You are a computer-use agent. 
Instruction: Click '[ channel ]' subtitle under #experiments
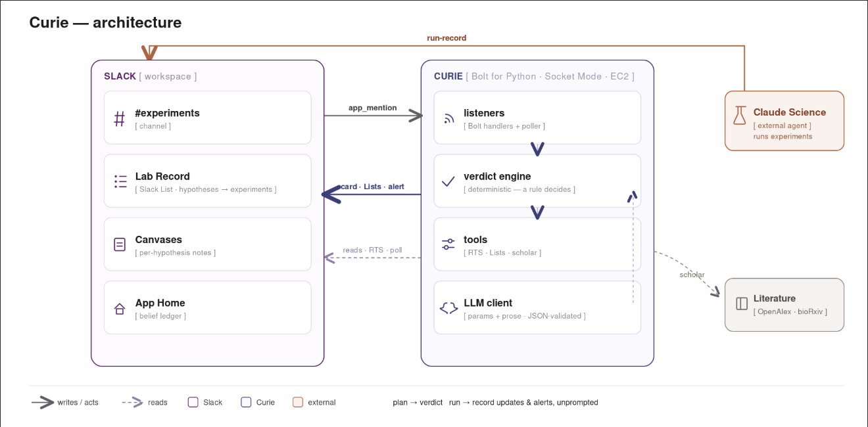(x=153, y=126)
